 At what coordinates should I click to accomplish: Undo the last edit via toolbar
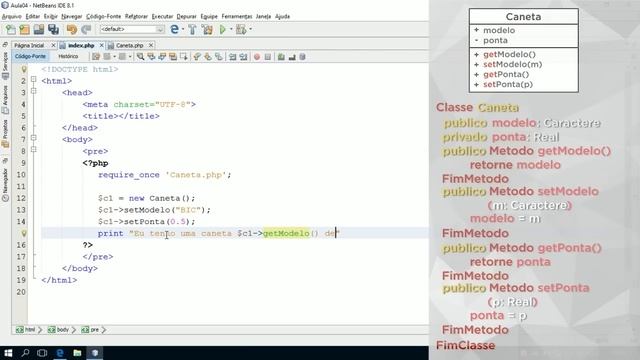click(72, 29)
